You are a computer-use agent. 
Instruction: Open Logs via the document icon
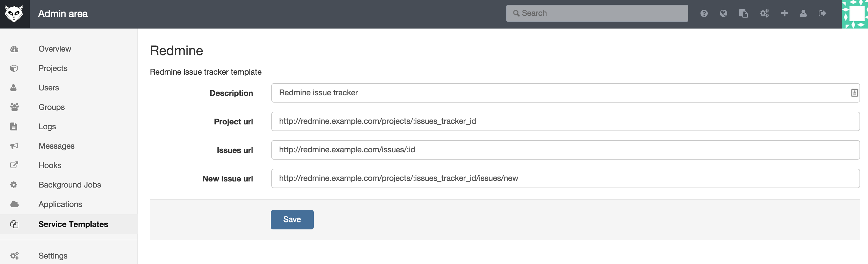(14, 126)
